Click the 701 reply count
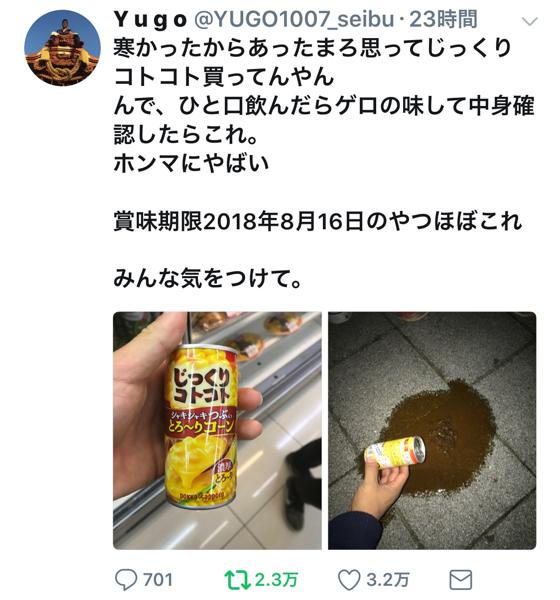This screenshot has height=600, width=560. 158,579
